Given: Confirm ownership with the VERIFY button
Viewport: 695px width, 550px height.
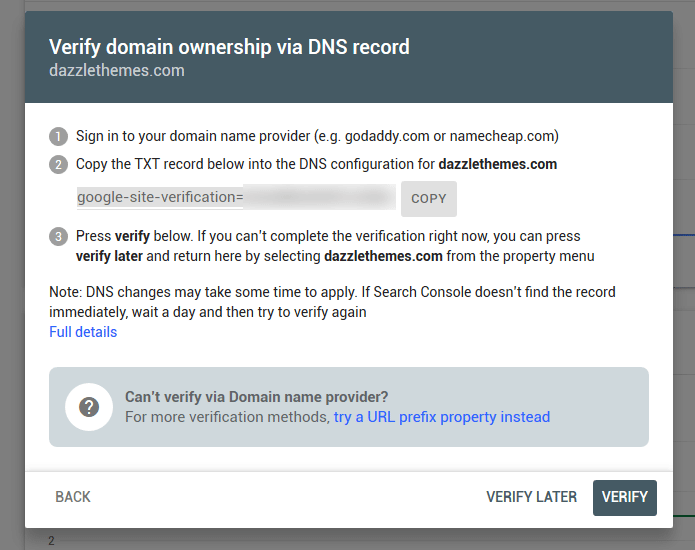Looking at the screenshot, I should pyautogui.click(x=625, y=498).
